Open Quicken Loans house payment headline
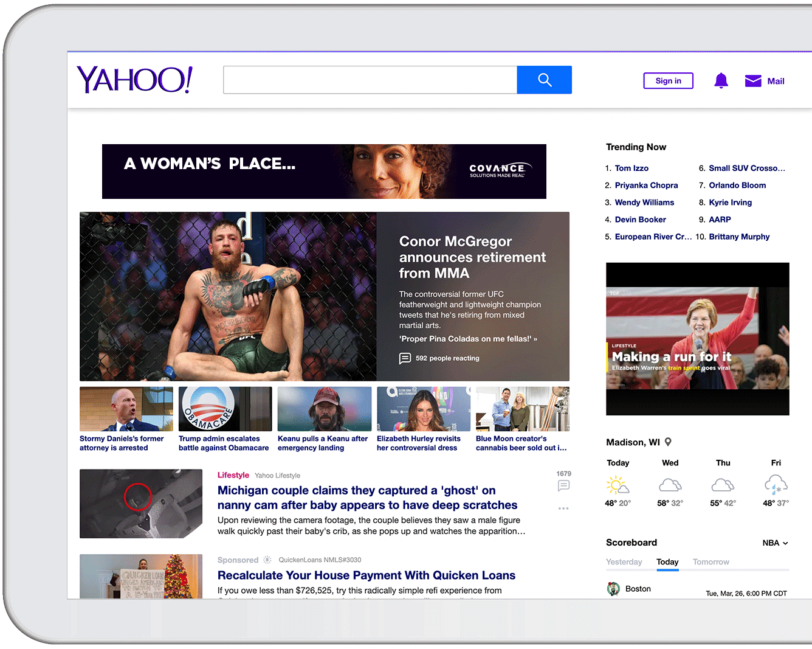 (x=366, y=575)
